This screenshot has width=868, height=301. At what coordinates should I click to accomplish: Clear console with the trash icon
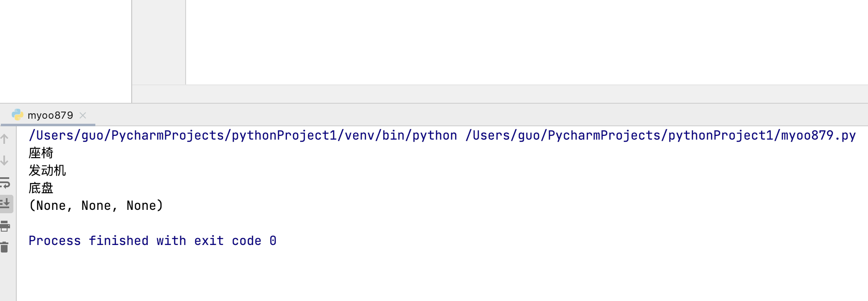tap(5, 247)
